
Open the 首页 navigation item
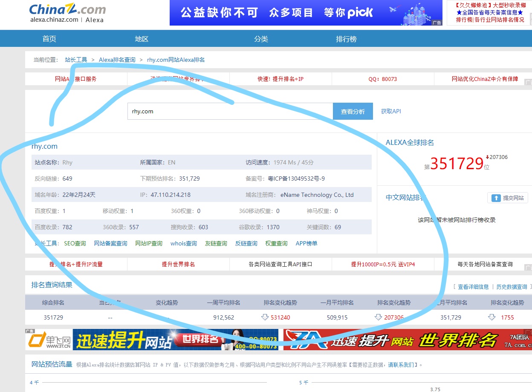coord(49,39)
